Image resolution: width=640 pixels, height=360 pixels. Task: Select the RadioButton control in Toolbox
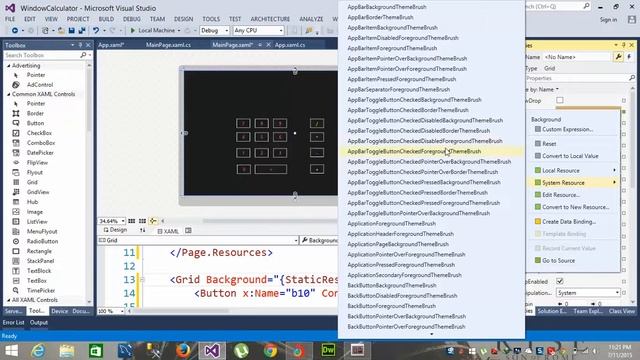pos(42,241)
